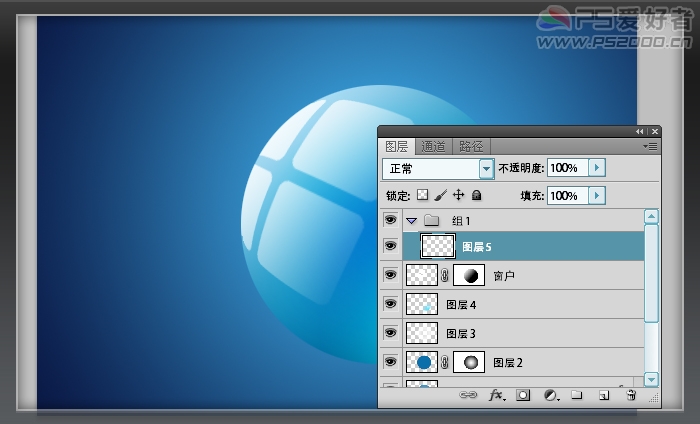Switch to the 图层 tab
The width and height of the screenshot is (700, 424).
pos(396,146)
